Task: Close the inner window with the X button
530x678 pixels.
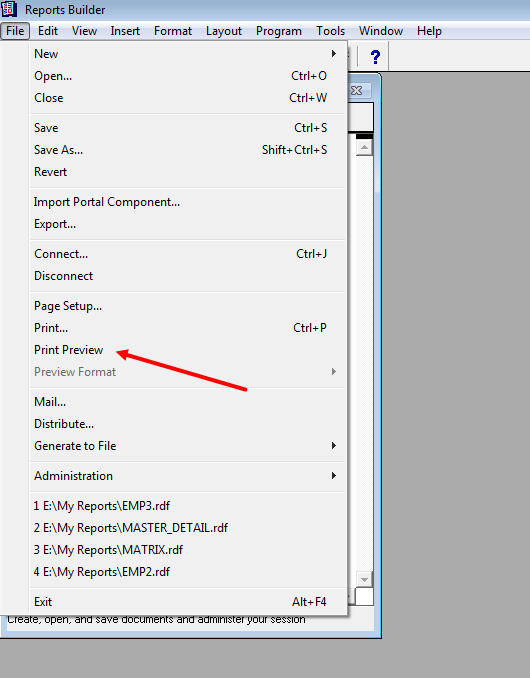Action: pyautogui.click(x=359, y=90)
